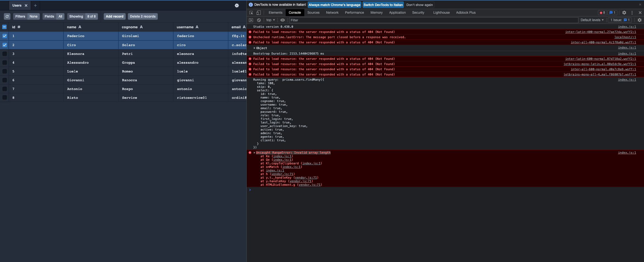This screenshot has height=262, width=644.
Task: Switch to the Sources tab
Action: coord(313,13)
